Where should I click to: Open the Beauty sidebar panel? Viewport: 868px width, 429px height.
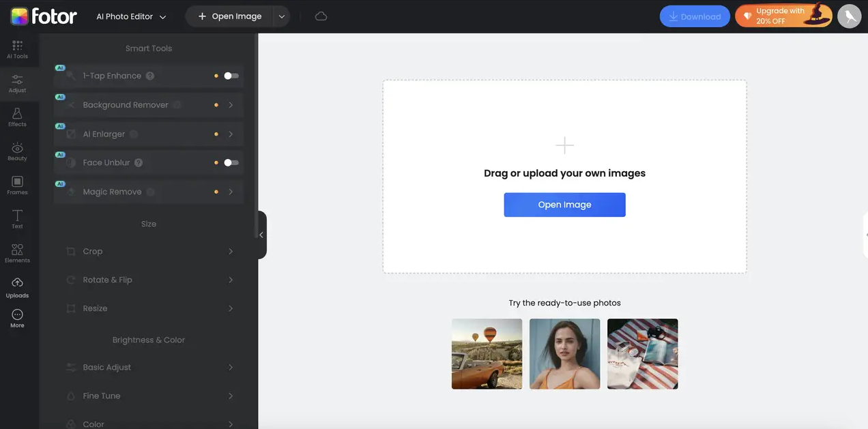pyautogui.click(x=17, y=152)
